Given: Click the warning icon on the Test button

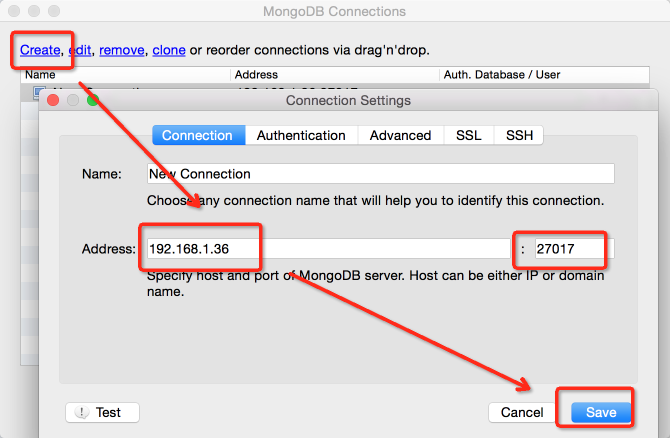Looking at the screenshot, I should pos(81,412).
